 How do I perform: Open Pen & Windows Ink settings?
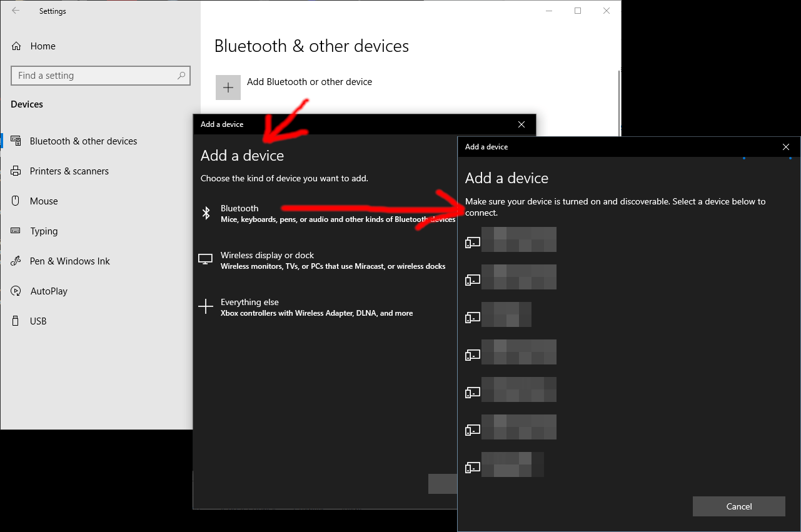point(70,261)
